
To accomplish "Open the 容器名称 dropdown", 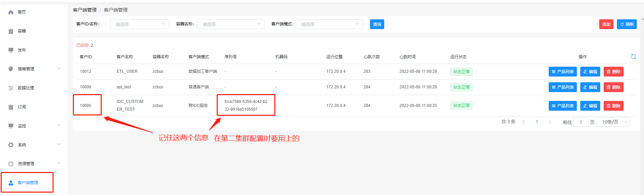I will (230, 24).
